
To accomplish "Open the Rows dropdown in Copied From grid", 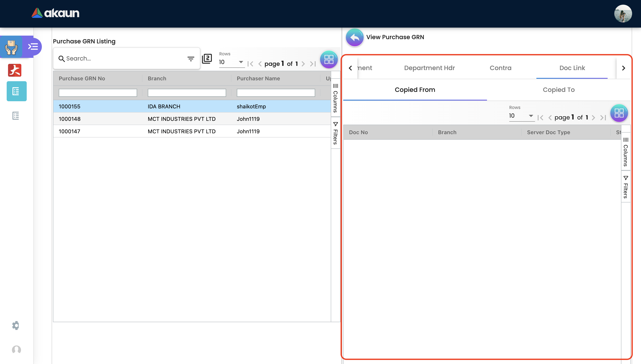I will pyautogui.click(x=521, y=116).
